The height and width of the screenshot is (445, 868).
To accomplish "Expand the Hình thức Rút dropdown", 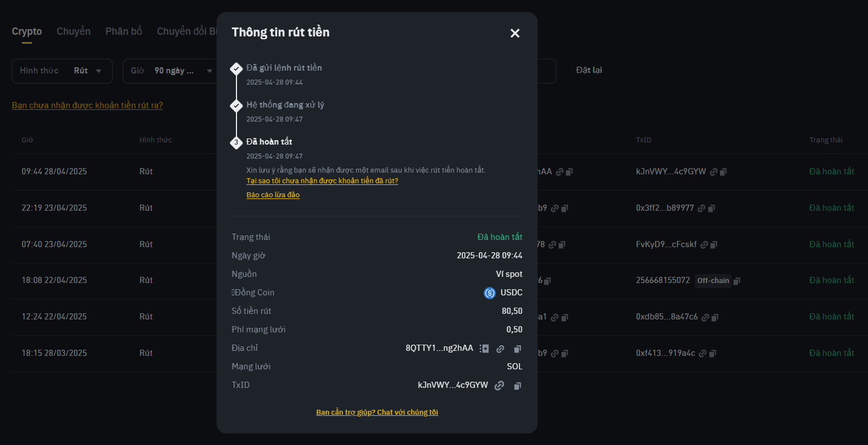I will click(62, 71).
